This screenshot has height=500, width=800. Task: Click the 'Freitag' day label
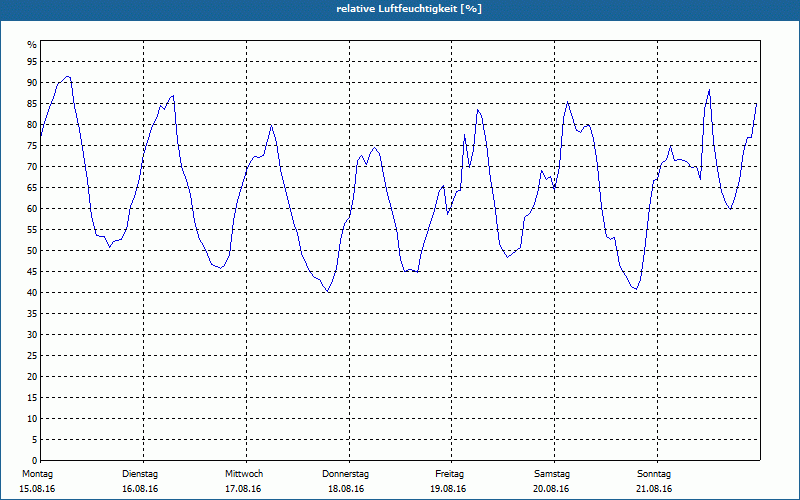point(449,474)
